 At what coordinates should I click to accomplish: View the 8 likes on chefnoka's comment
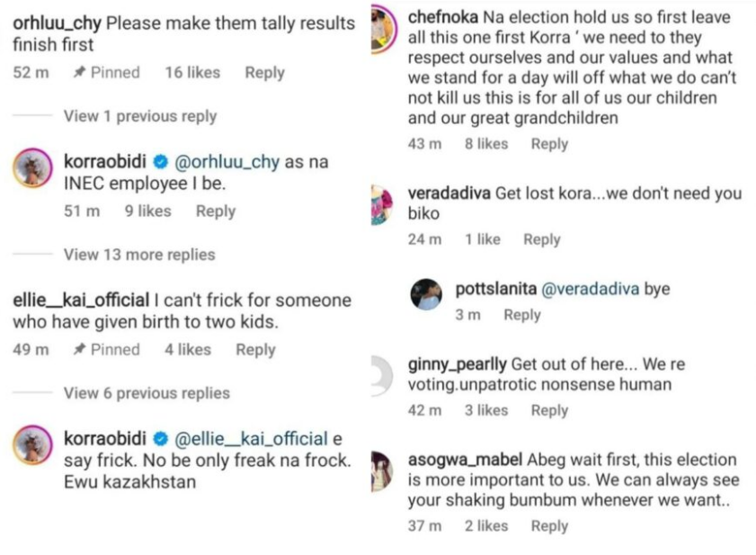coord(486,144)
